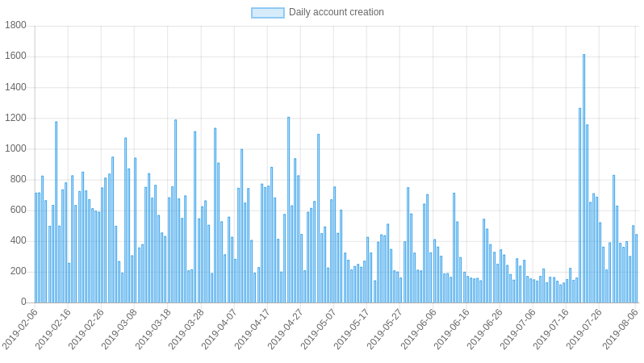Click x-axis date 2019-05-07
Screen dimensions: 644x363
click(x=319, y=329)
